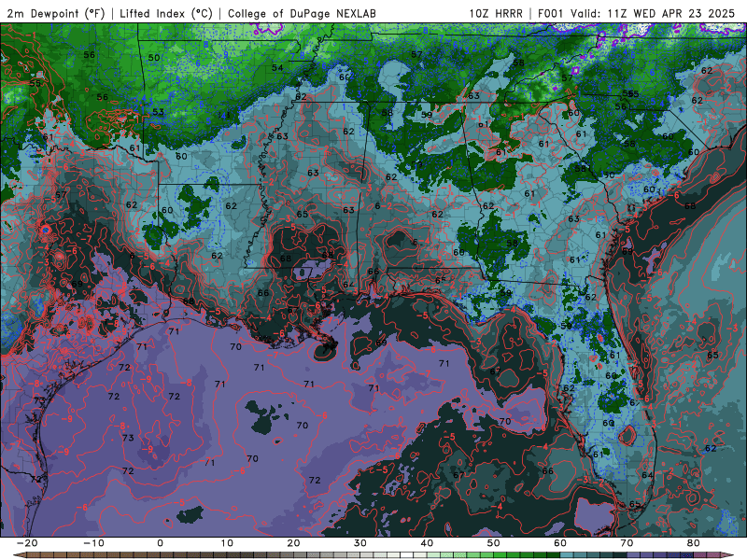Click the "Valid: 11Z WED APR 23 2025" text
The height and width of the screenshot is (560, 747).
click(x=652, y=13)
